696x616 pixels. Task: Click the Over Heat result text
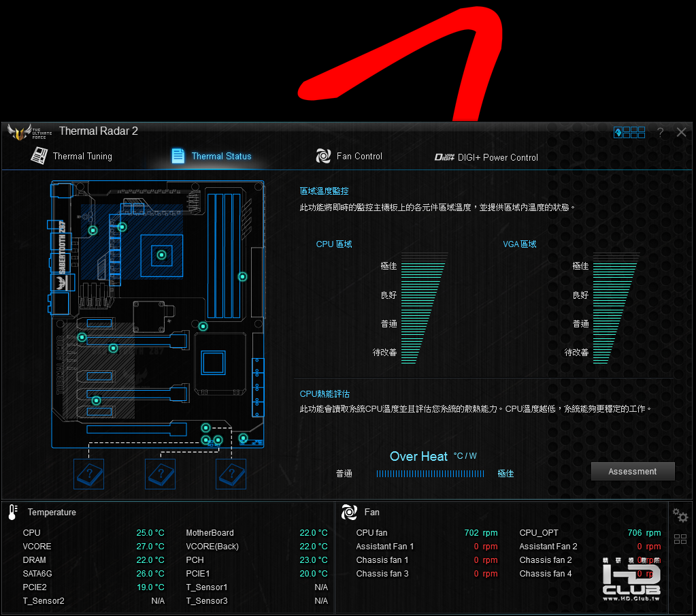[x=418, y=457]
